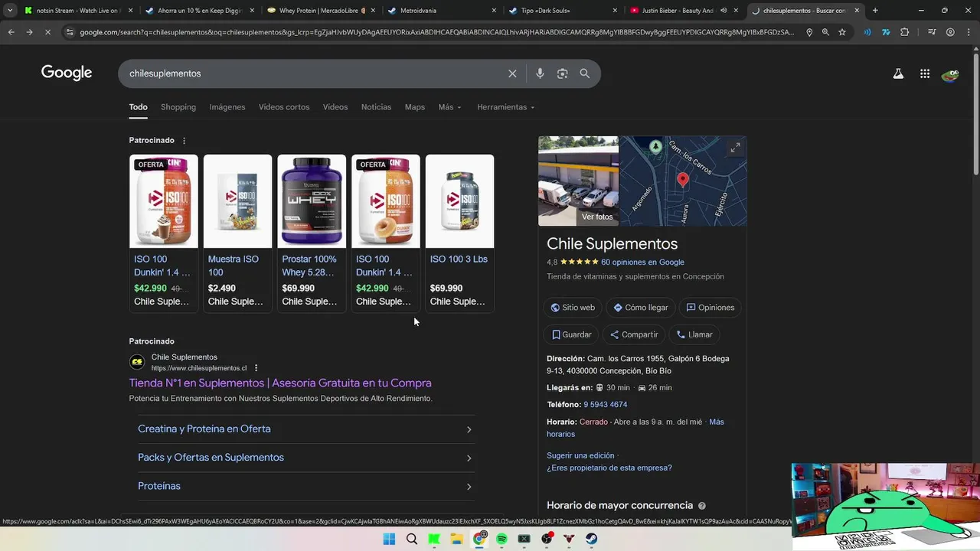
Task: Bookmark this page with the star icon
Action: (842, 32)
